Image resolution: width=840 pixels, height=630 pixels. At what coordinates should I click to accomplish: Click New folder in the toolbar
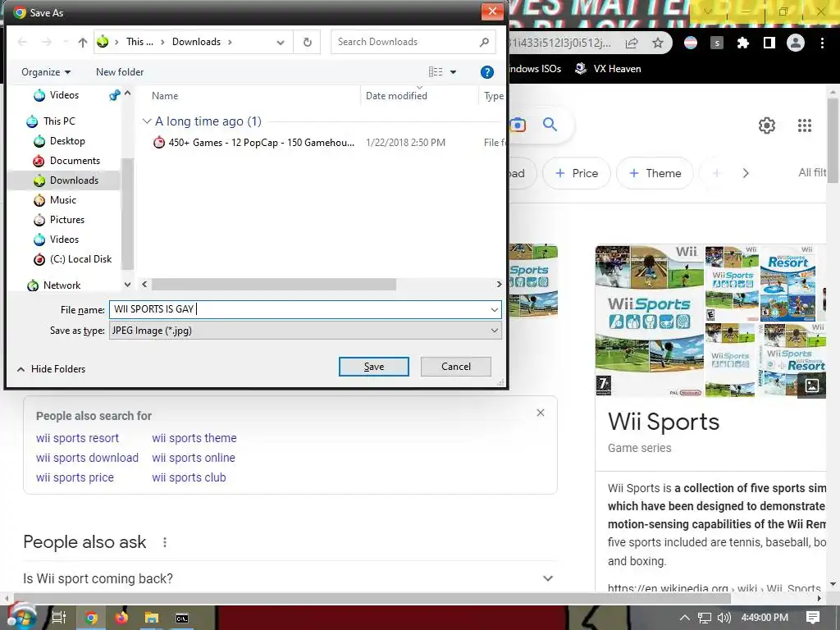click(x=120, y=72)
